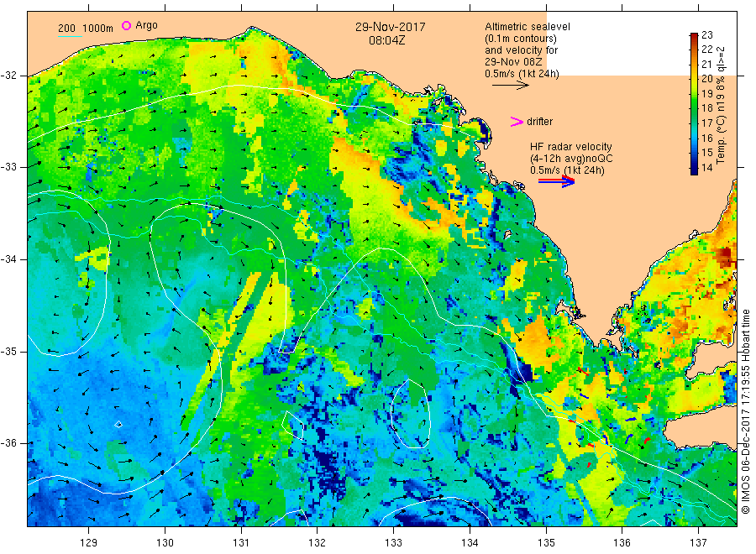Click latitude label -32

(9, 76)
